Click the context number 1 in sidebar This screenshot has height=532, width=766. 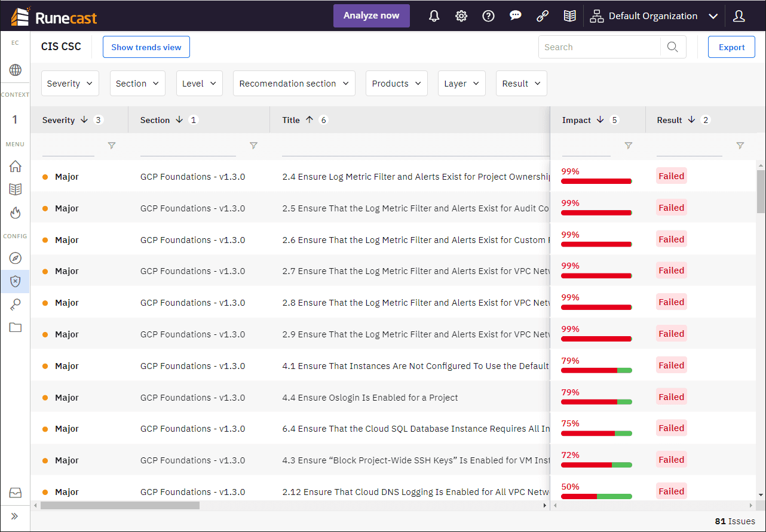click(x=15, y=119)
